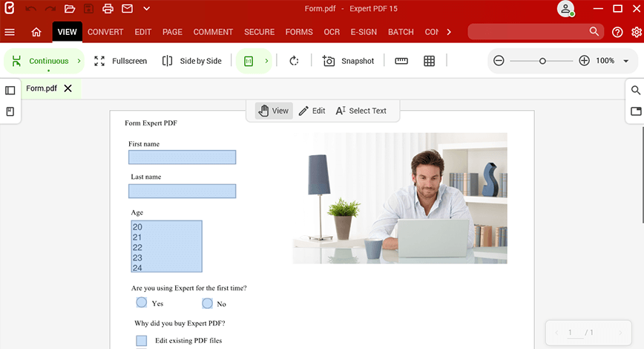The image size is (644, 349).
Task: Click the First name input field
Action: pyautogui.click(x=182, y=157)
